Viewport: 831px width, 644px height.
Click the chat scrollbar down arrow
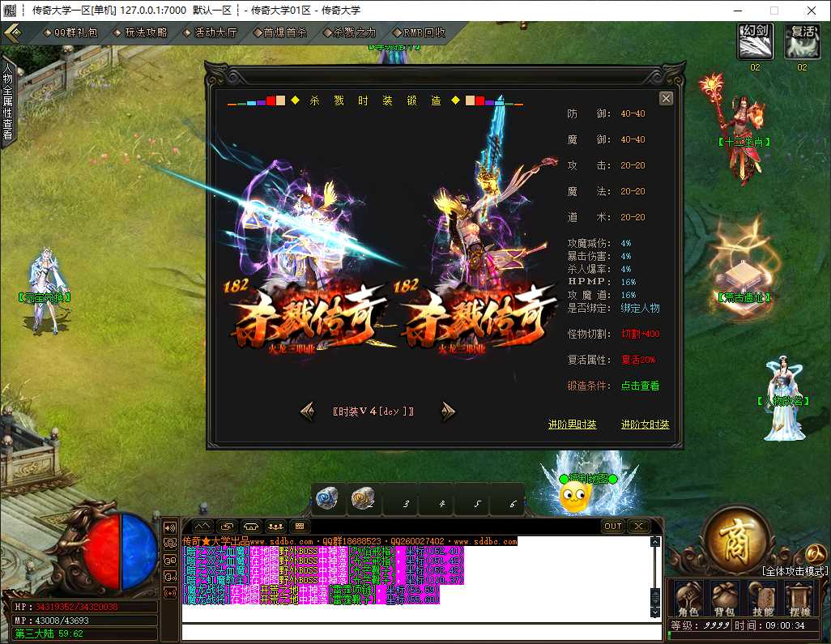[x=655, y=612]
